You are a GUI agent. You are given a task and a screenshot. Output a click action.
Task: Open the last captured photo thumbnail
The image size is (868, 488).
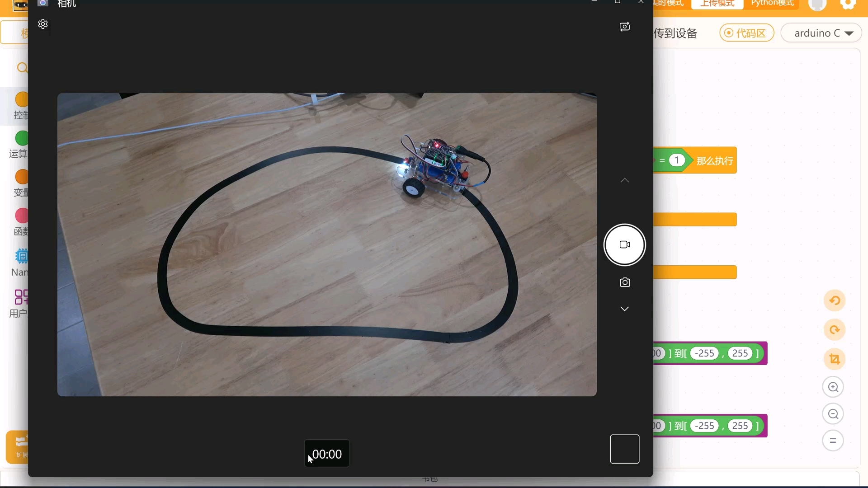pos(624,449)
